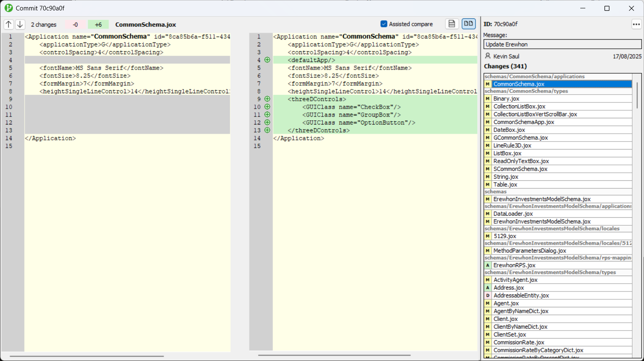Viewport: 644px width, 361px height.
Task: Click the right diff pane horizontal scrollbar
Action: pyautogui.click(x=334, y=356)
